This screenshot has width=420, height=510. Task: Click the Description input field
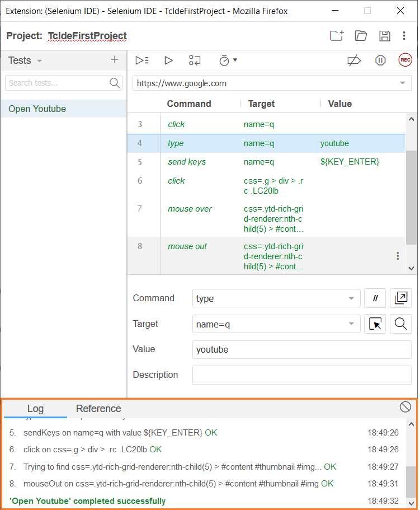tap(302, 375)
